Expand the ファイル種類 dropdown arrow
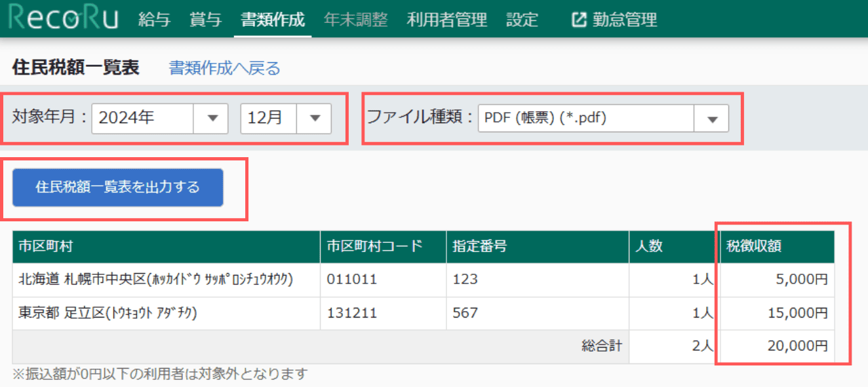 click(x=712, y=119)
